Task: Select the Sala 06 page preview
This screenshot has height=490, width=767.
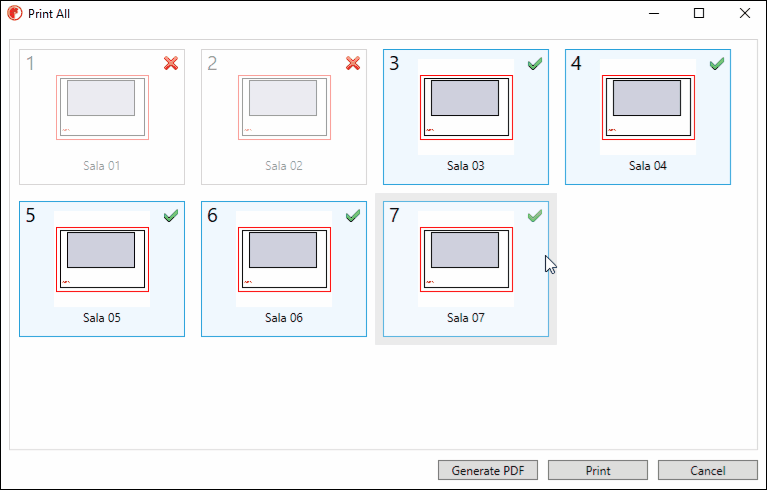Action: point(284,260)
